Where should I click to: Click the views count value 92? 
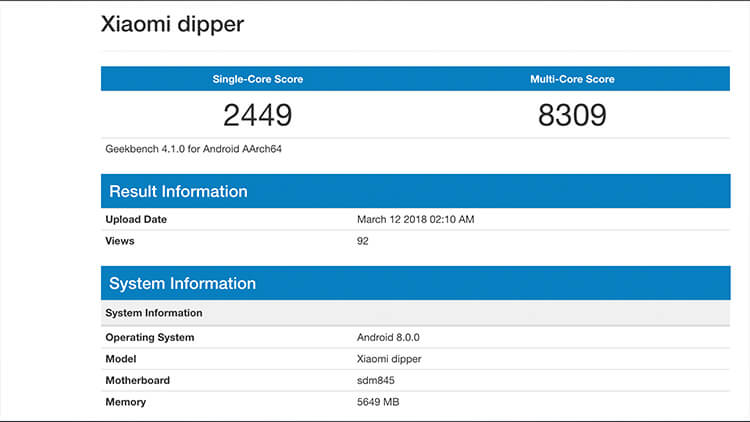(x=363, y=241)
